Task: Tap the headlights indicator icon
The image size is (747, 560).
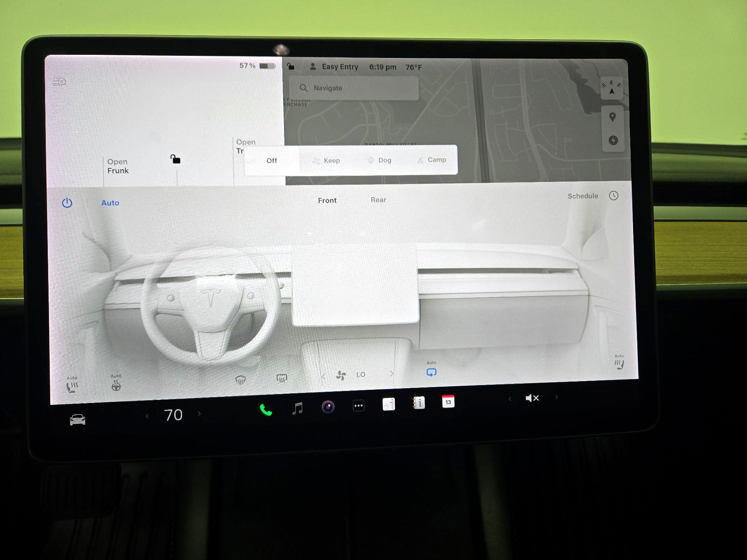Action: [59, 82]
